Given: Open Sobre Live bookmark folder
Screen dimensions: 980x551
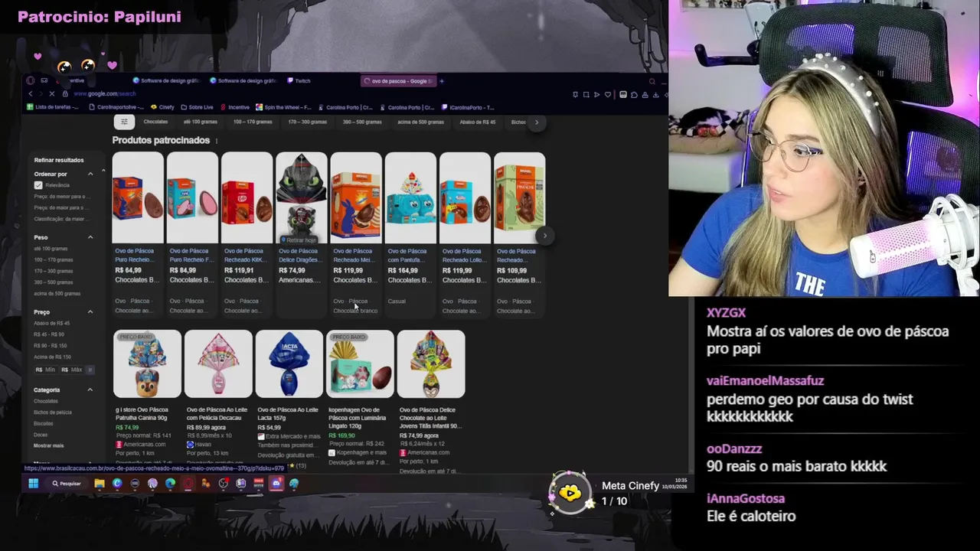Looking at the screenshot, I should pyautogui.click(x=197, y=107).
